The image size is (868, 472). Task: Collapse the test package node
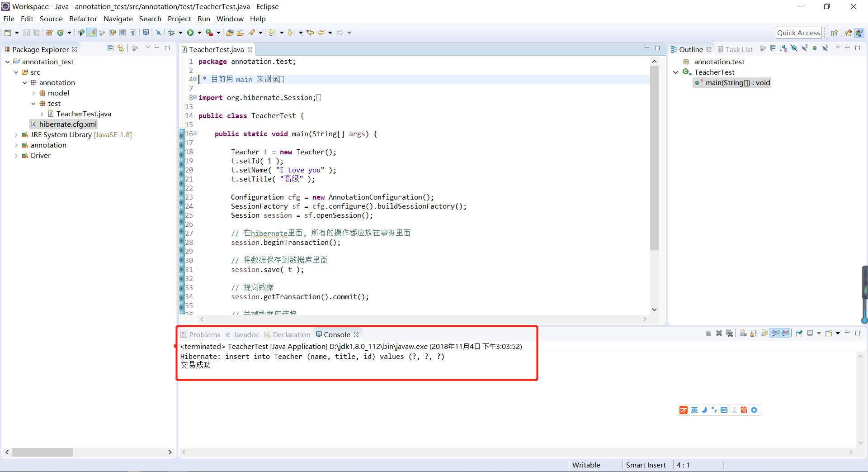click(x=33, y=104)
